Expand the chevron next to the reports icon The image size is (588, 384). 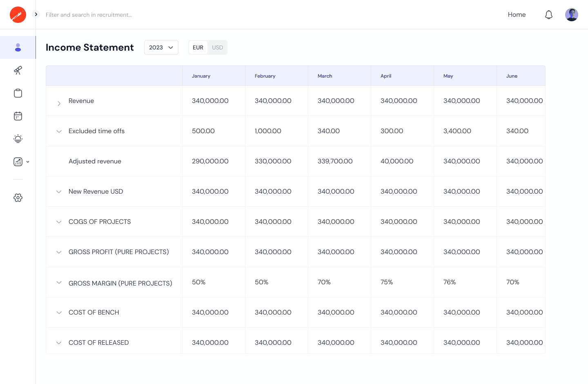(27, 162)
